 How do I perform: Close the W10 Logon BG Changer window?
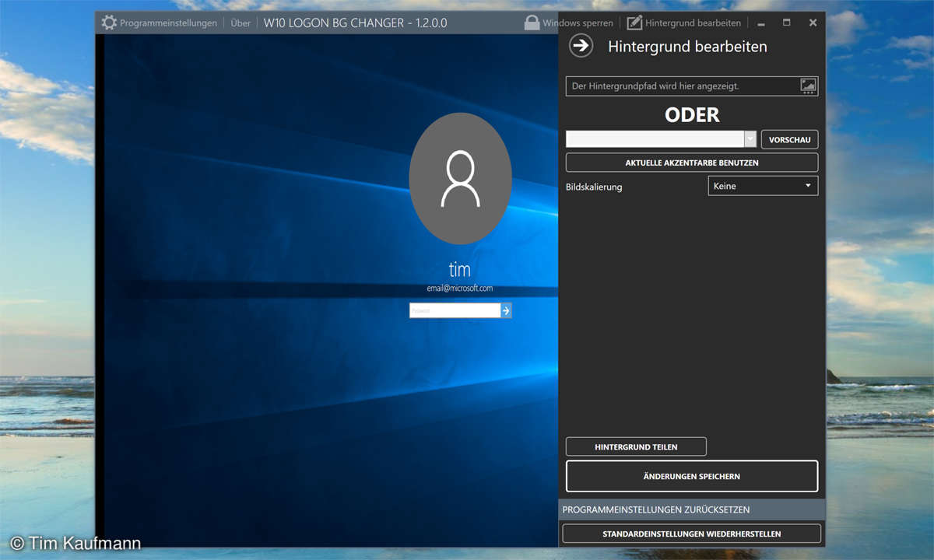(813, 23)
